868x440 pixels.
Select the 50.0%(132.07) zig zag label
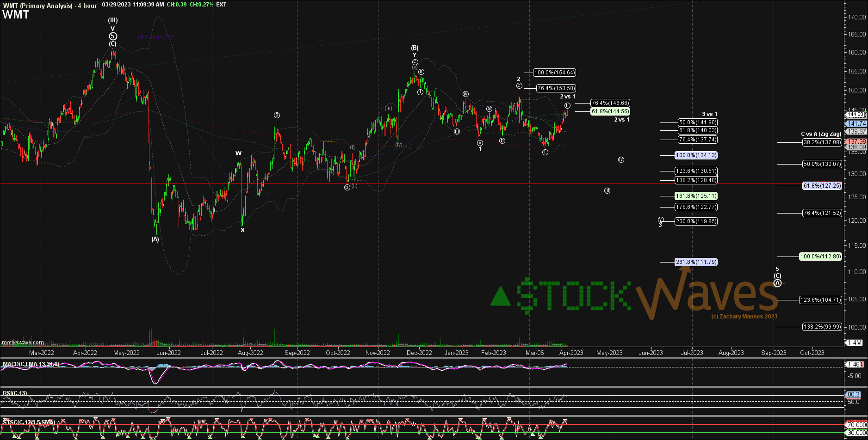822,164
